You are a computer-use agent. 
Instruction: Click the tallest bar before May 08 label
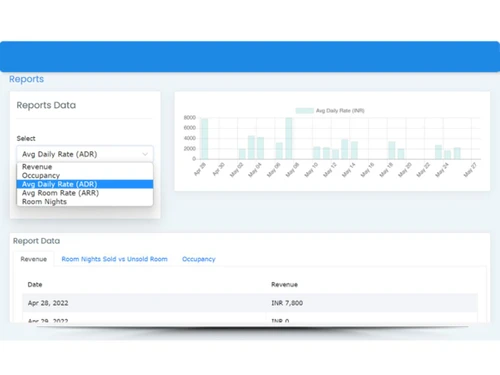pyautogui.click(x=289, y=138)
